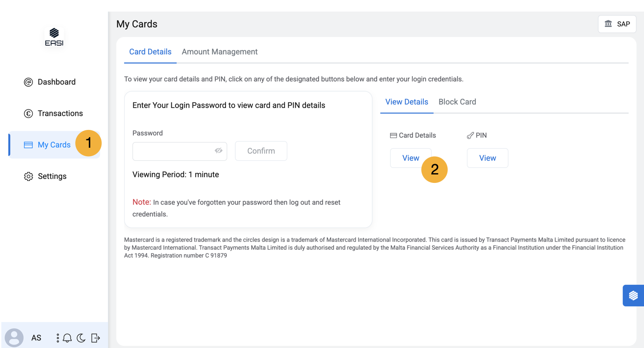Click the EASI logo in sidebar

coord(54,37)
